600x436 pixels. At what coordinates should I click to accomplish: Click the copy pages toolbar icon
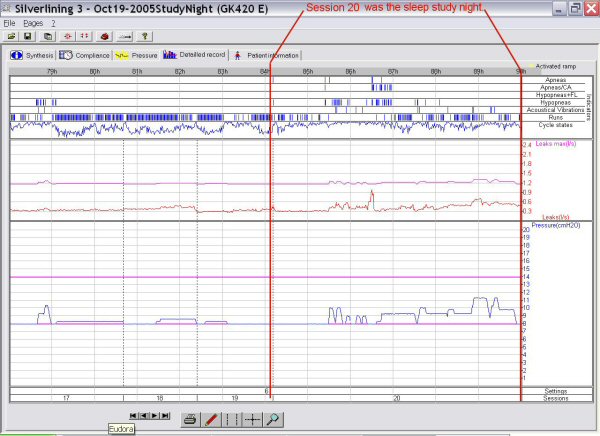pyautogui.click(x=48, y=36)
